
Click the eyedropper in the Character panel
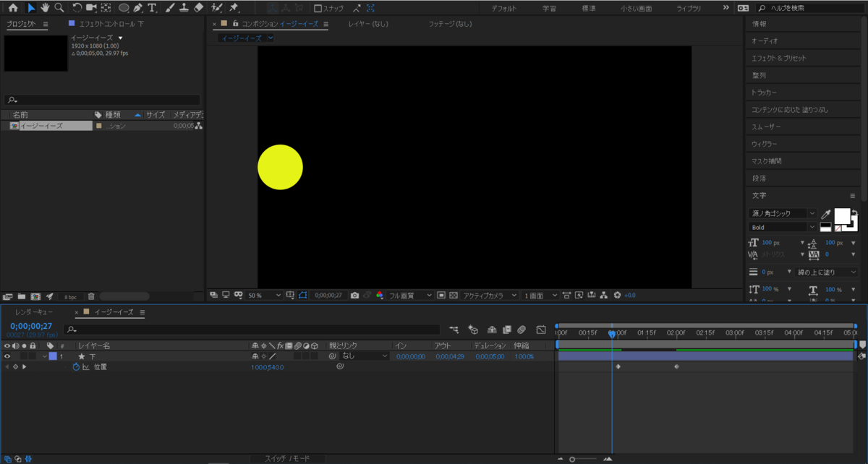(x=826, y=214)
